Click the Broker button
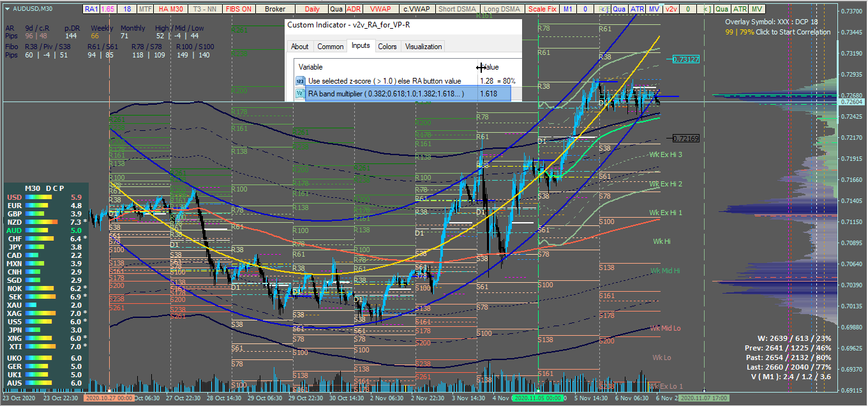Image resolution: width=868 pixels, height=406 pixels. click(275, 10)
